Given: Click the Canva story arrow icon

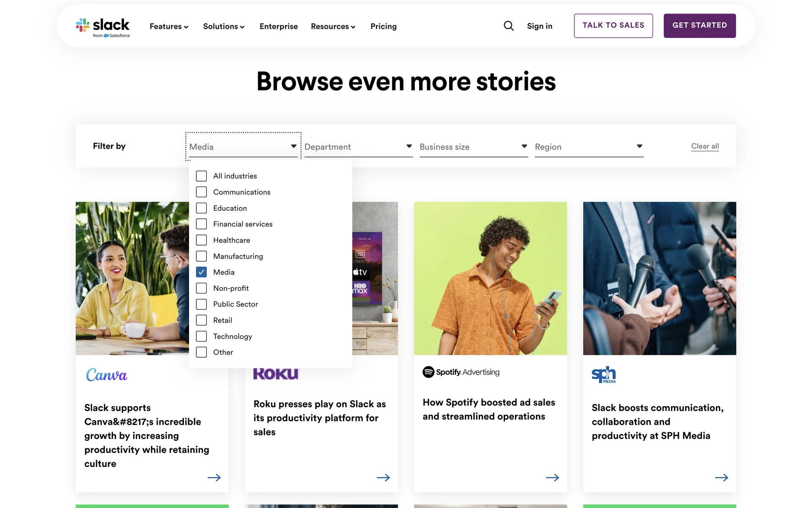Looking at the screenshot, I should coord(214,478).
